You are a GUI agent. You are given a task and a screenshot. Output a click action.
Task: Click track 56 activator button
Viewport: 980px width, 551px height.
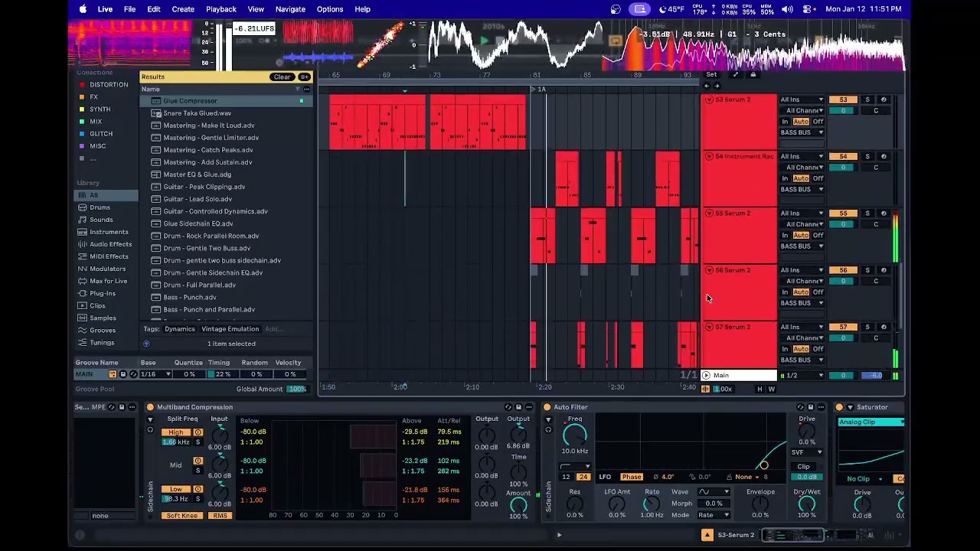843,270
